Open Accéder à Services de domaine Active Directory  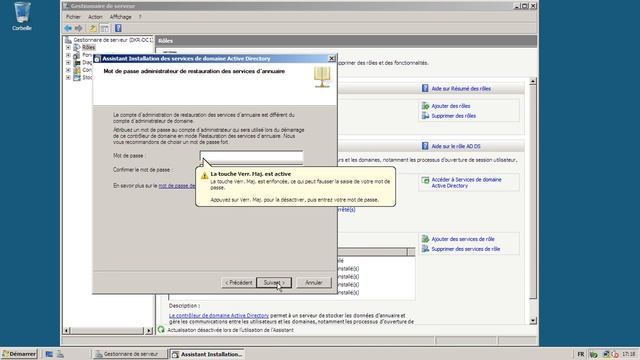[x=466, y=182]
